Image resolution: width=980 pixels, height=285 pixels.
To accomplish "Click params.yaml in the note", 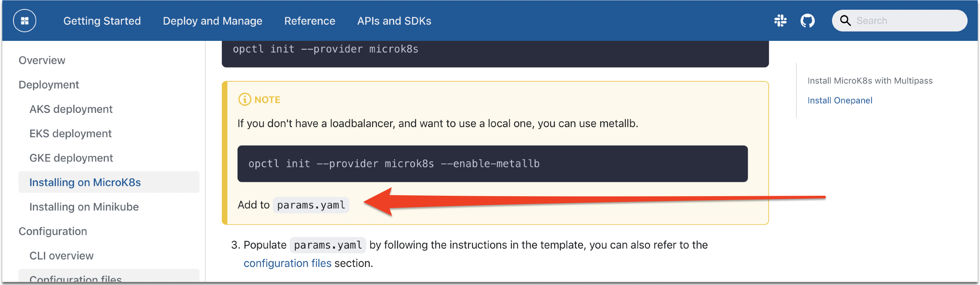I will click(x=311, y=205).
